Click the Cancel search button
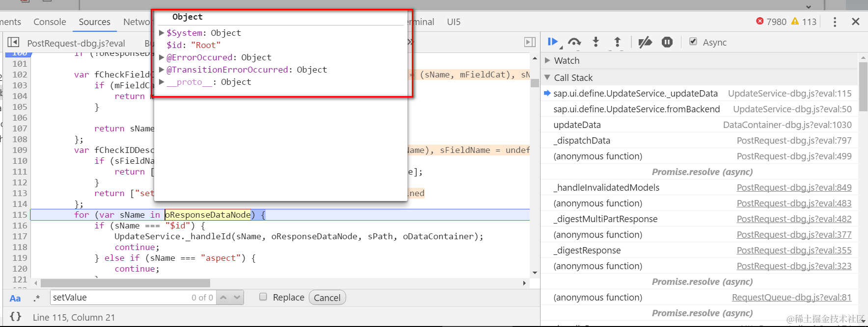 (x=327, y=298)
